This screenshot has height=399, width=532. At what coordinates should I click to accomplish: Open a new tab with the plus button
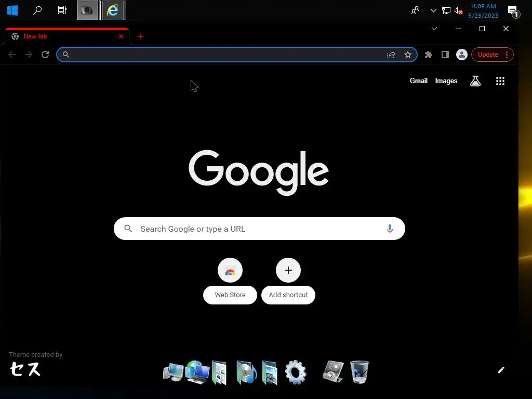pyautogui.click(x=141, y=36)
